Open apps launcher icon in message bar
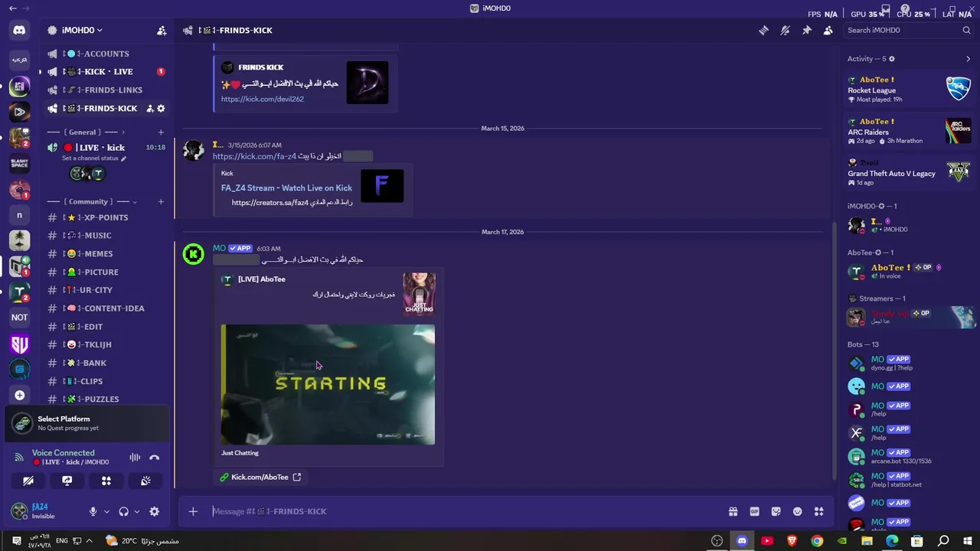Viewport: 980px width, 551px height. coord(818,511)
